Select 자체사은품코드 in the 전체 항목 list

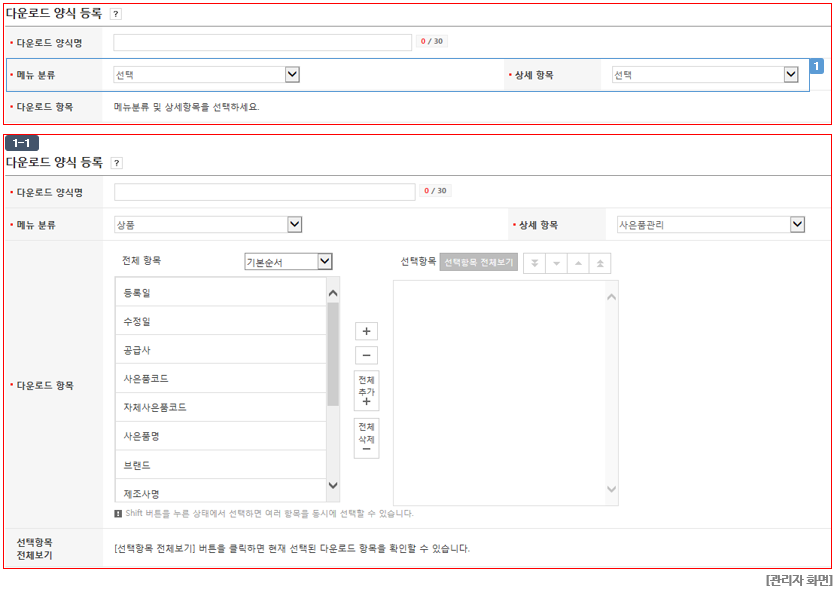coord(220,407)
